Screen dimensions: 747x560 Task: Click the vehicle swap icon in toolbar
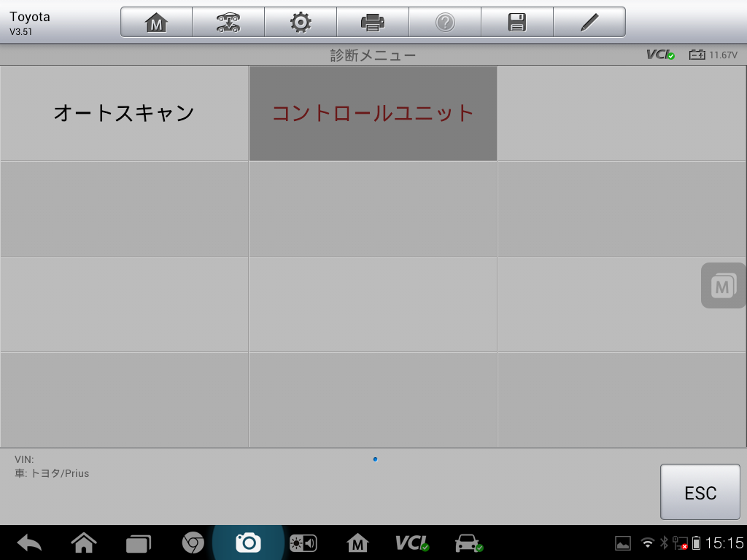tap(228, 23)
